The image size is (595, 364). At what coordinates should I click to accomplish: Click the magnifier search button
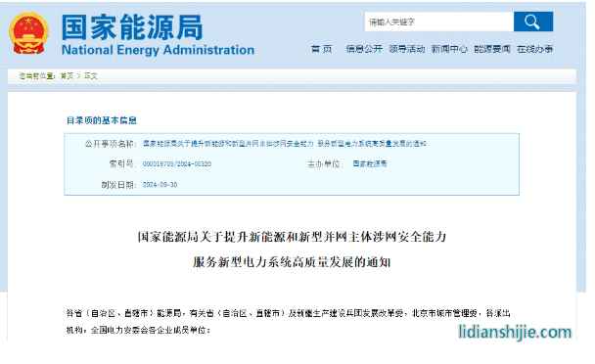[532, 22]
